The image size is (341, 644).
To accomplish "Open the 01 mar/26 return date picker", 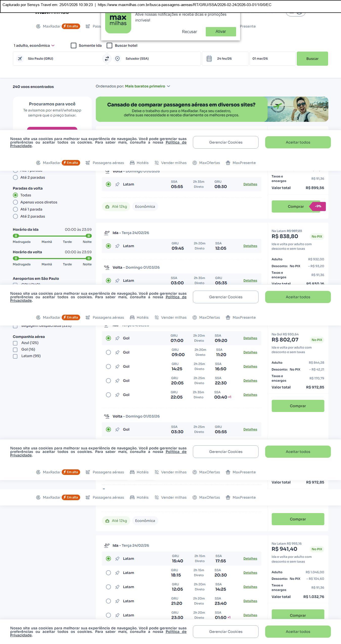I will tap(272, 59).
